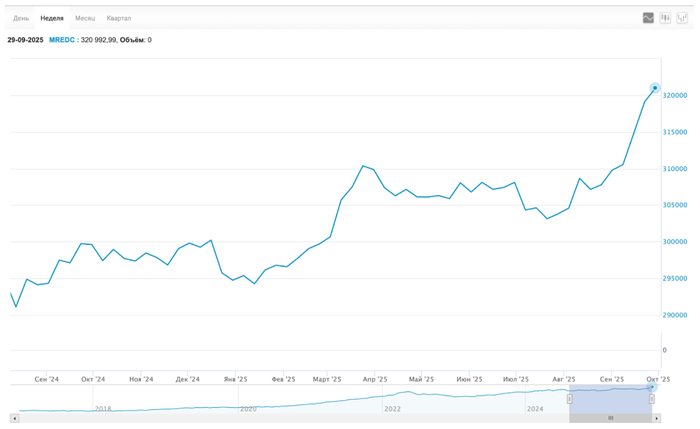Click the horizontal scrollbar thumb

pos(610,418)
